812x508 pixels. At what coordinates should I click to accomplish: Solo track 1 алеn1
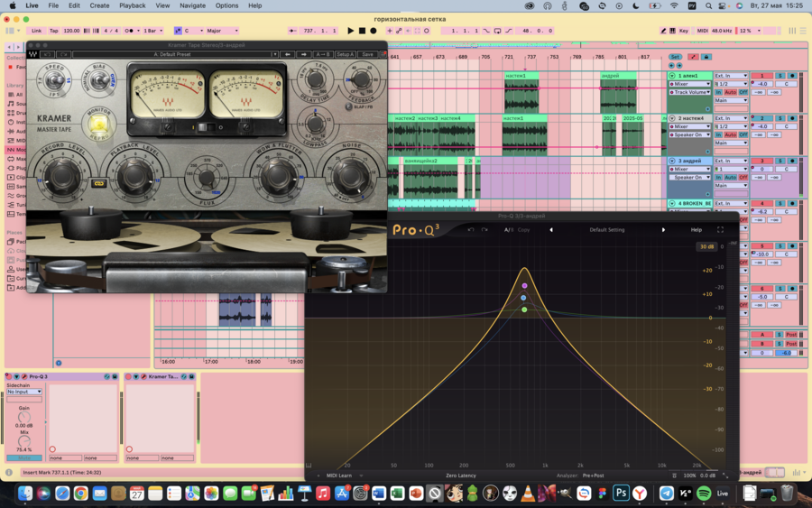click(780, 76)
